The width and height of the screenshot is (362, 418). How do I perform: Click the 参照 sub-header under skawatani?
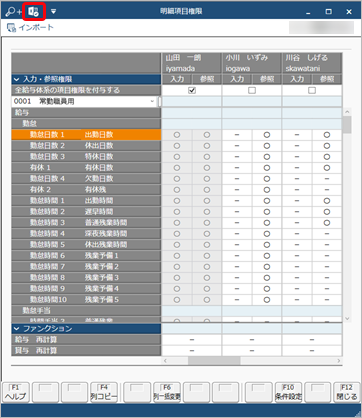327,79
